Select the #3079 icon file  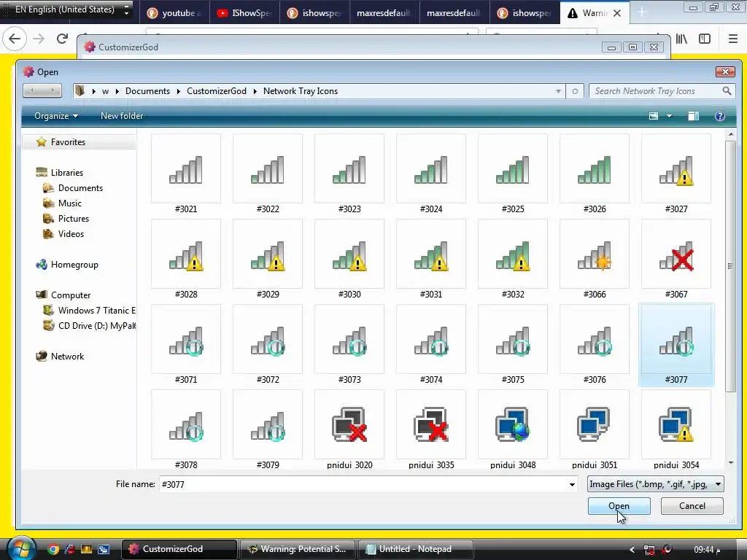point(268,429)
